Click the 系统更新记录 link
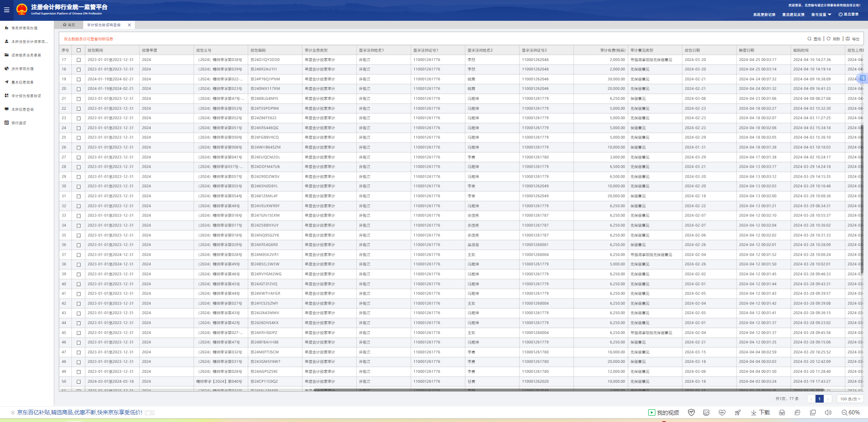The width and height of the screenshot is (868, 422). coord(764,14)
